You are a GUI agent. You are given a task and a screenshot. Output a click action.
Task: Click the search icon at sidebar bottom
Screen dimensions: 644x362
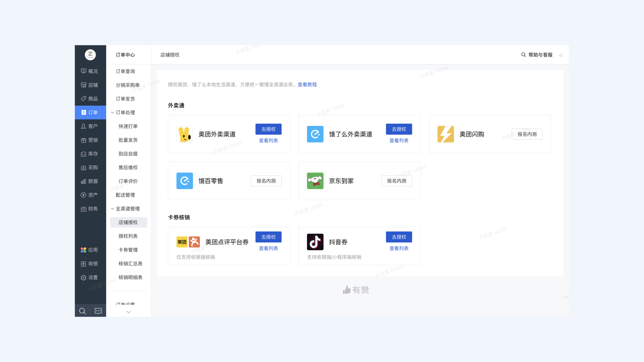[83, 311]
